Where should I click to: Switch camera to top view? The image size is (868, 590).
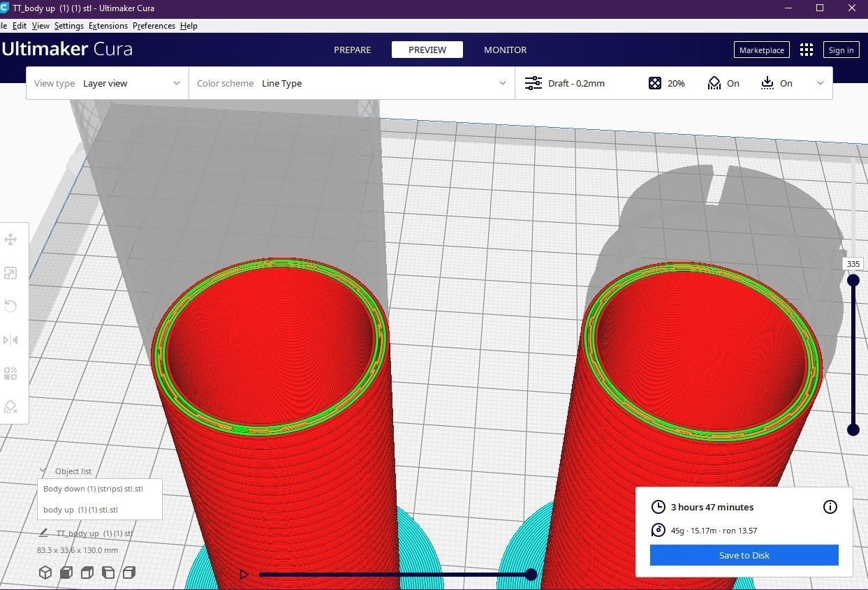tap(87, 573)
